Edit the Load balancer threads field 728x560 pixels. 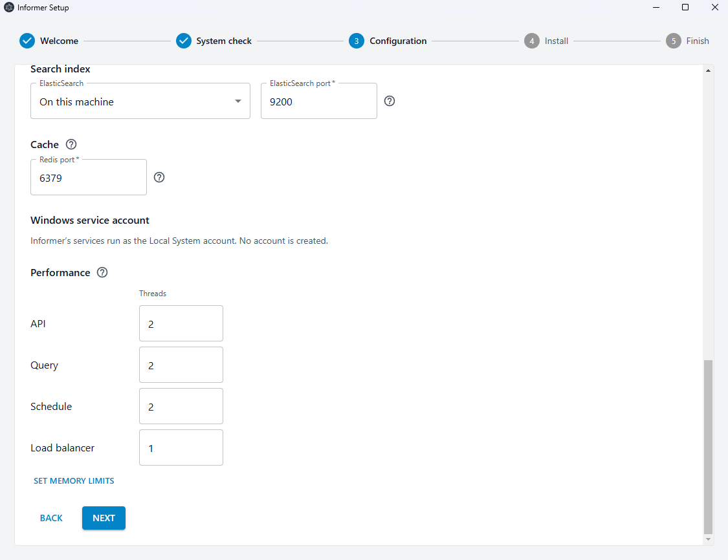pyautogui.click(x=181, y=447)
